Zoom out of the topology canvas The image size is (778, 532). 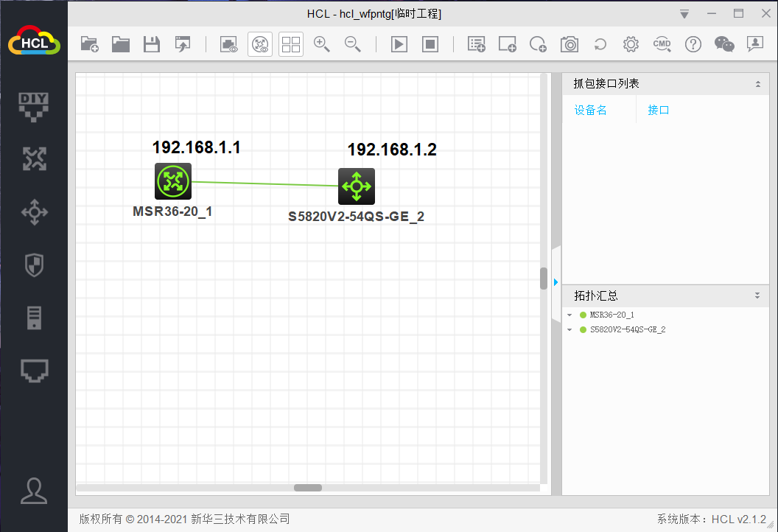pyautogui.click(x=353, y=44)
